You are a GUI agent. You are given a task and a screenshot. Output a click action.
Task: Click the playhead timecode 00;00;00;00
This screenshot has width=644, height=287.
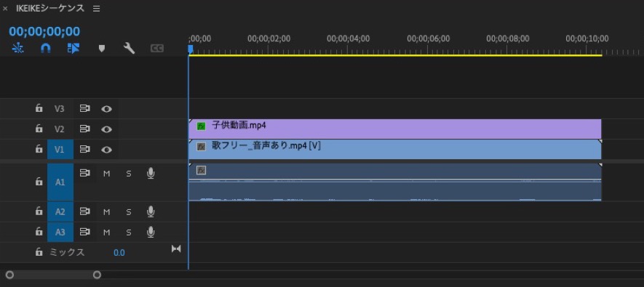point(44,31)
